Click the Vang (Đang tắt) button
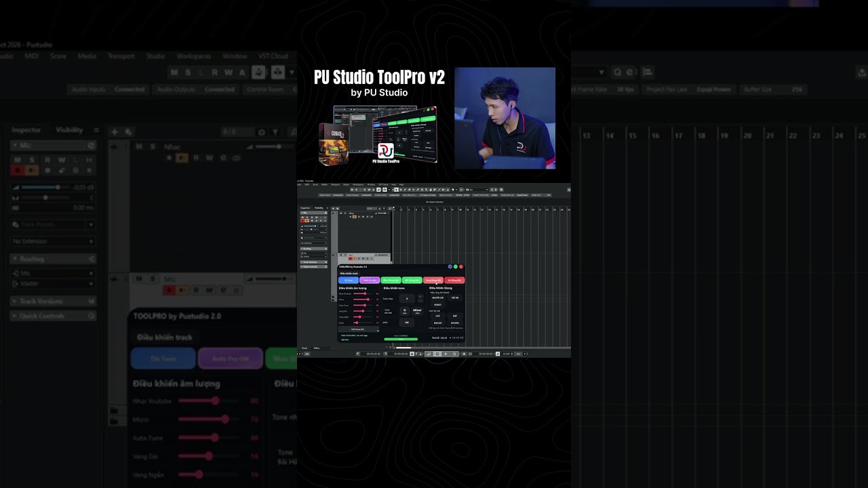Image resolution: width=868 pixels, height=488 pixels. [433, 280]
